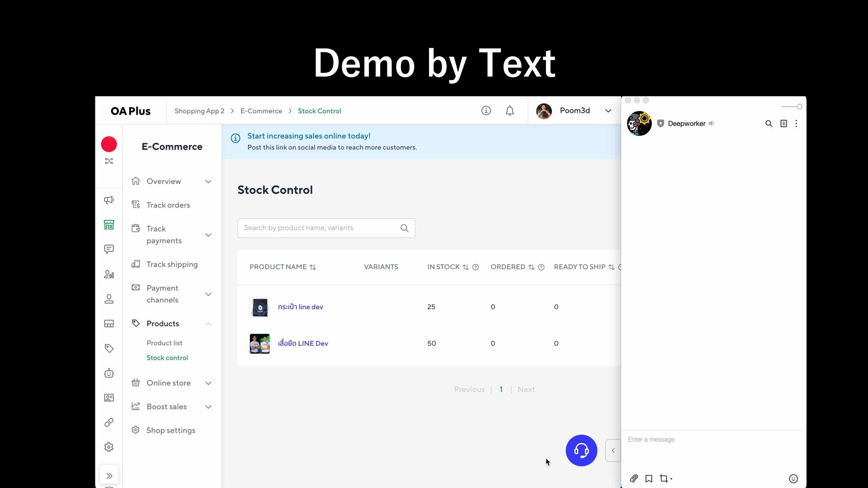Open the กระเป๋า line dev product link
868x488 pixels.
click(x=300, y=307)
